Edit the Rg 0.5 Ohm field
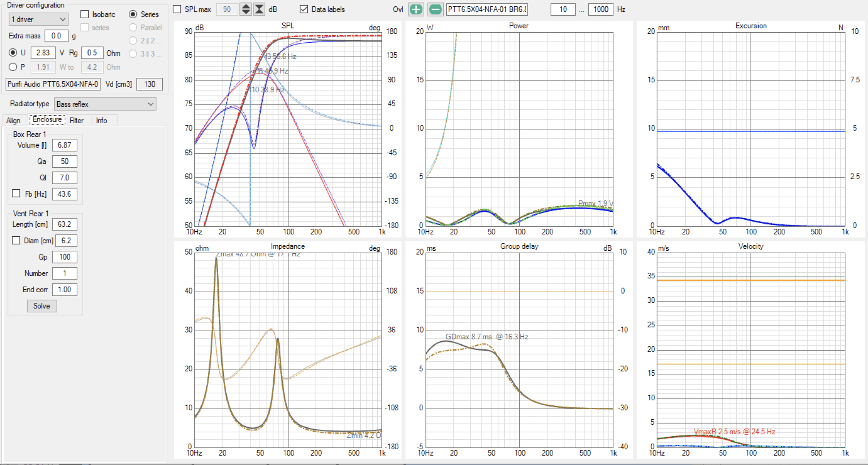Screen dimensions: 868x465 92,53
